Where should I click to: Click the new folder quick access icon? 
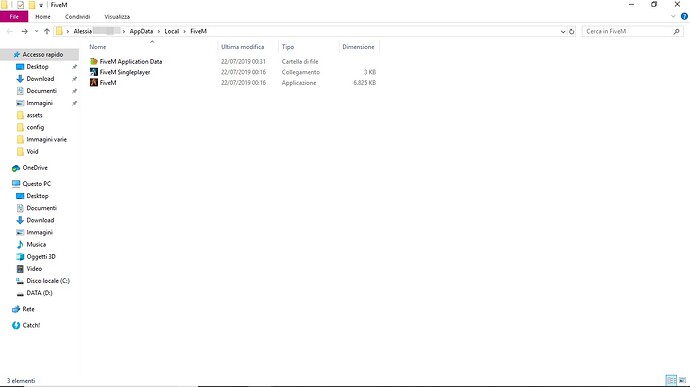[32, 5]
